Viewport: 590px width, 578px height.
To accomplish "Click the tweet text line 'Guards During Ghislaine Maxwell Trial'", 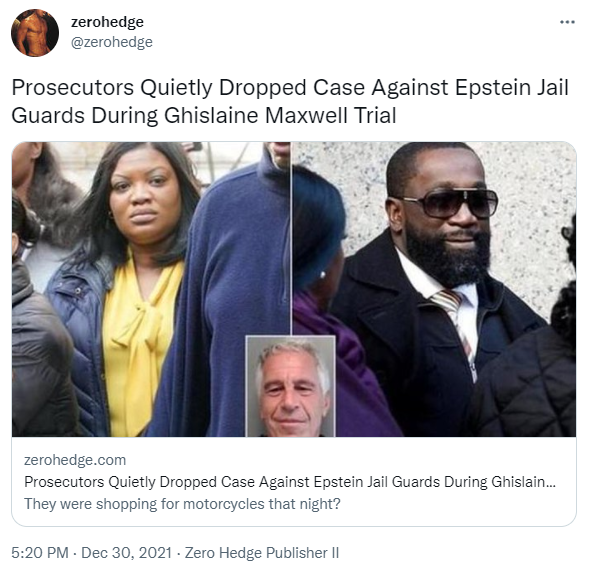I will click(204, 116).
